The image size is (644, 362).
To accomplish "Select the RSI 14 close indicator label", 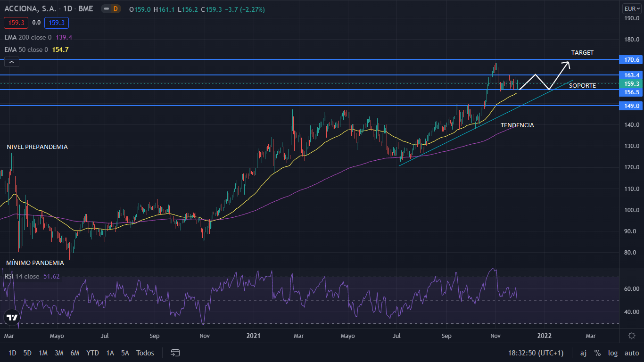I will (22, 276).
